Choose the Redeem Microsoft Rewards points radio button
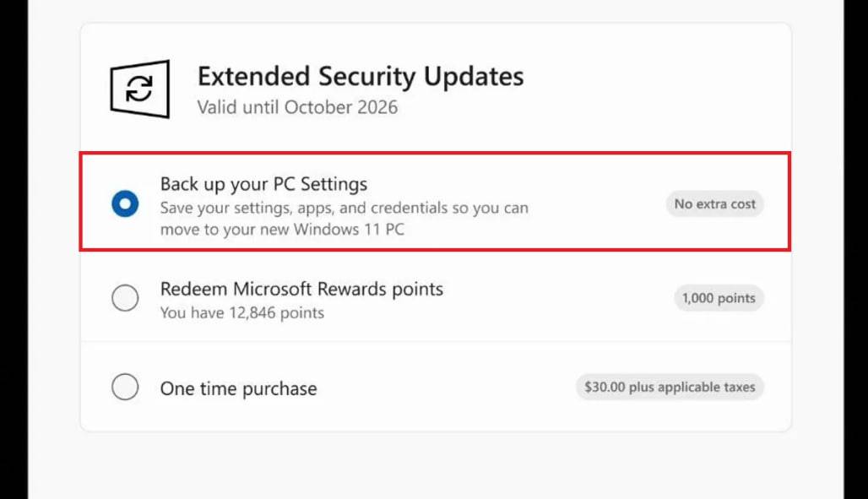 [125, 298]
